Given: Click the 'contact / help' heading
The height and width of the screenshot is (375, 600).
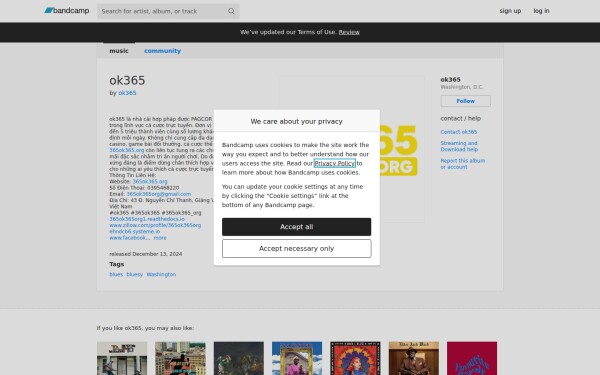Looking at the screenshot, I should pos(460,118).
